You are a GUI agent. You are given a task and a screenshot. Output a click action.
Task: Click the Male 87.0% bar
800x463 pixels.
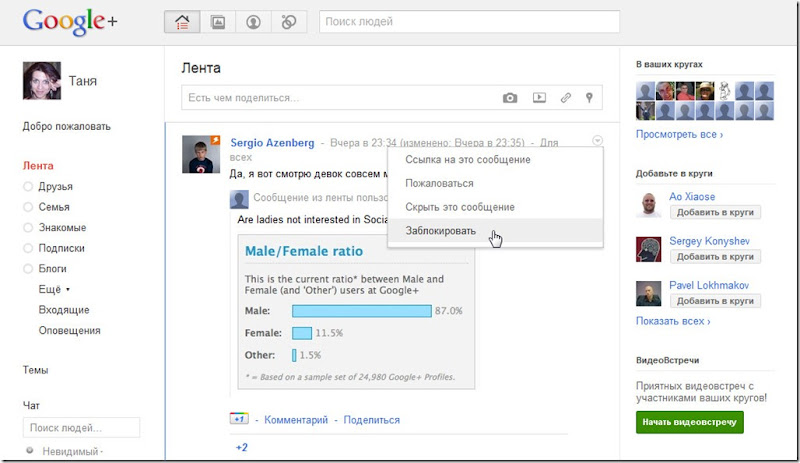tap(362, 310)
